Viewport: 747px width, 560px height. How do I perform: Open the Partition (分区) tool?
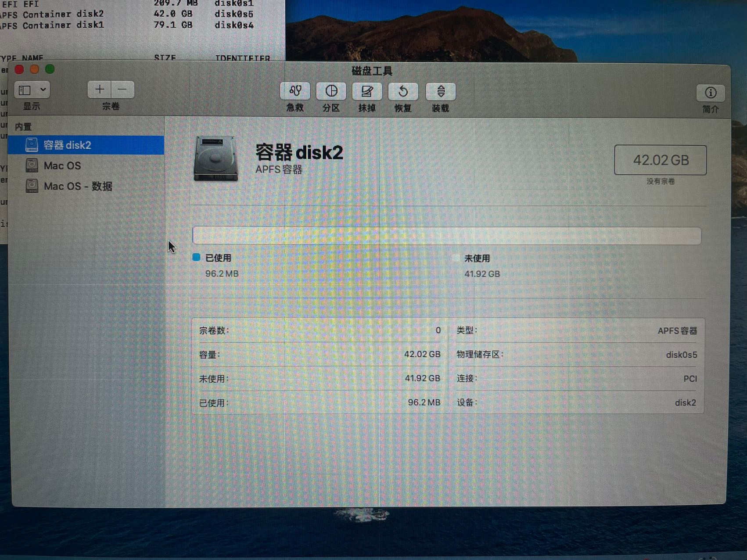[x=331, y=91]
